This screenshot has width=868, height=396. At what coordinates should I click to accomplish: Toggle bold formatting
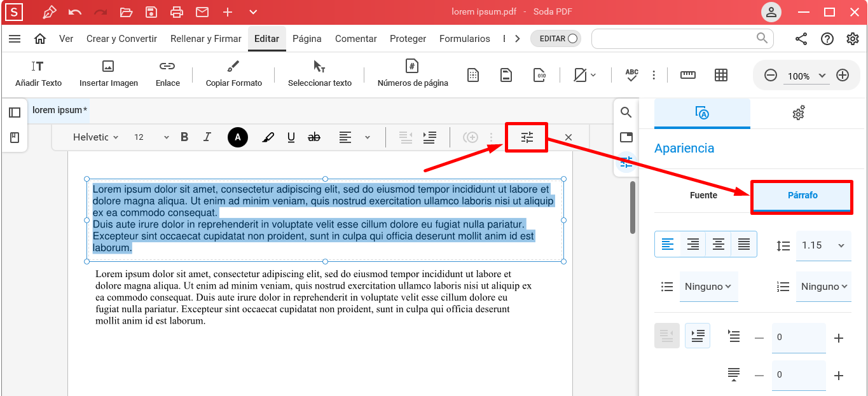[x=184, y=137]
